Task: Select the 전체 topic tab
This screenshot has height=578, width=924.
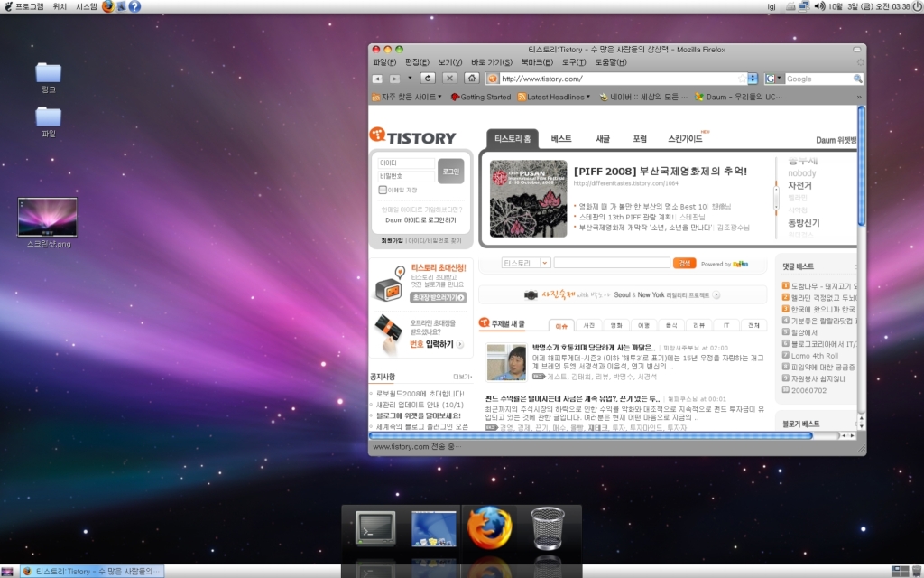Action: coord(753,325)
